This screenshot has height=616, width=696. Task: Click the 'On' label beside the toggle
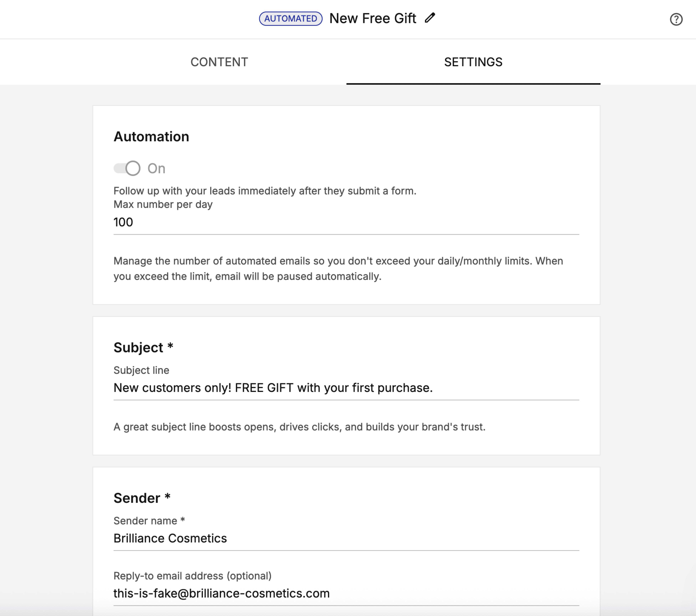coord(156,169)
